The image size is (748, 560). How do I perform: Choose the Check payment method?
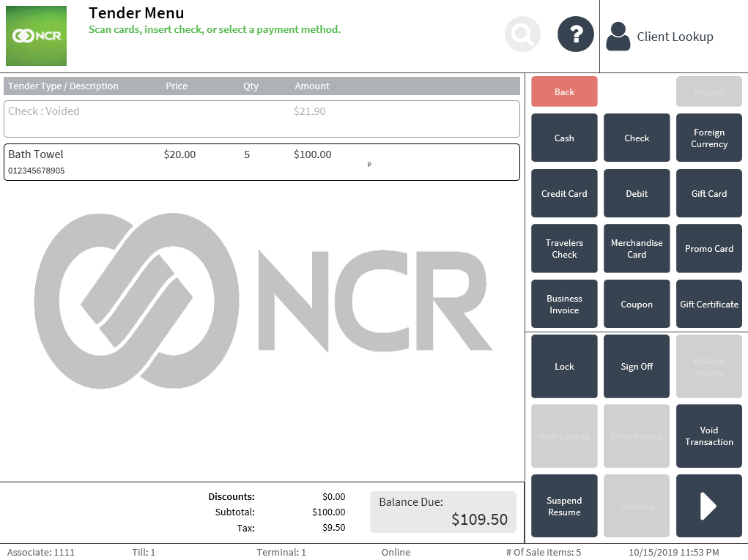[637, 138]
